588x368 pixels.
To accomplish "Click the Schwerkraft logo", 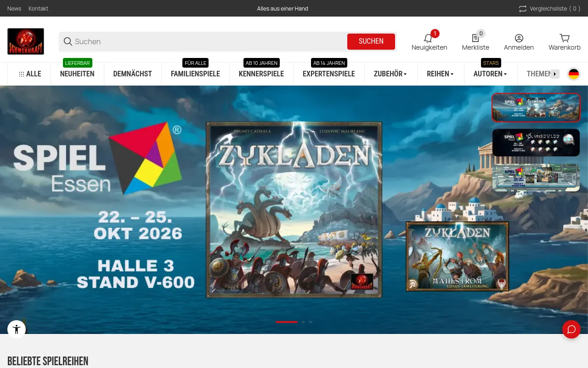I will click(x=26, y=41).
